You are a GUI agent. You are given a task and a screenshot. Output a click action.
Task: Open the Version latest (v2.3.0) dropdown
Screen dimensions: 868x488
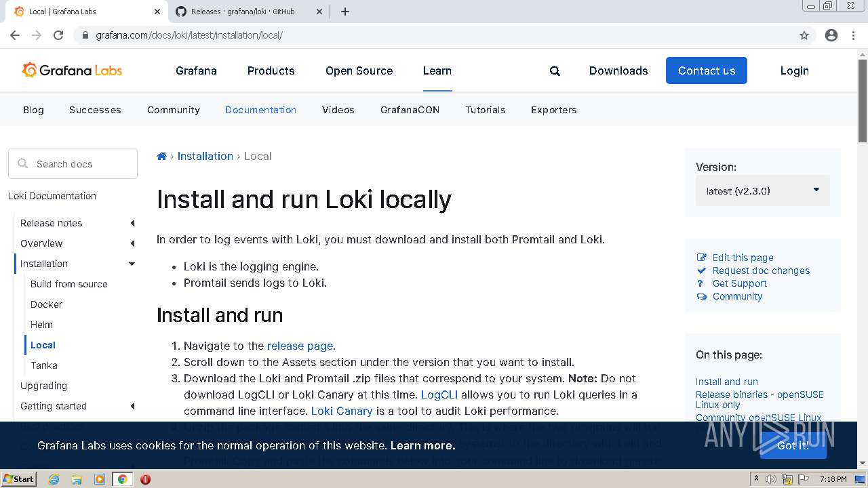click(763, 191)
